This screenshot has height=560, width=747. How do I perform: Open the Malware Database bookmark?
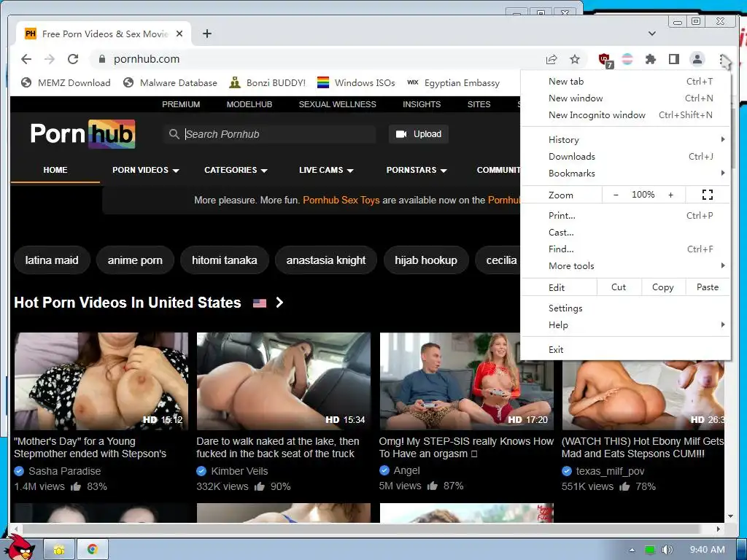[x=169, y=83]
